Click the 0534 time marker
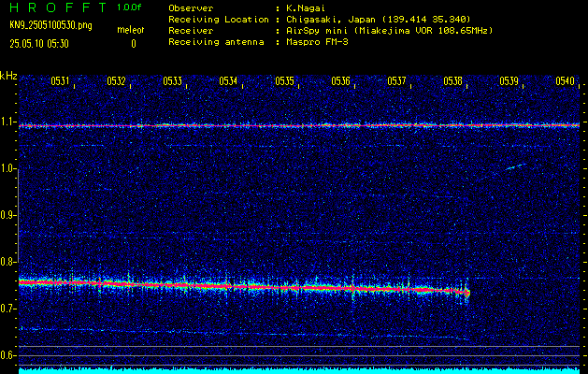This screenshot has width=588, height=374. click(228, 81)
